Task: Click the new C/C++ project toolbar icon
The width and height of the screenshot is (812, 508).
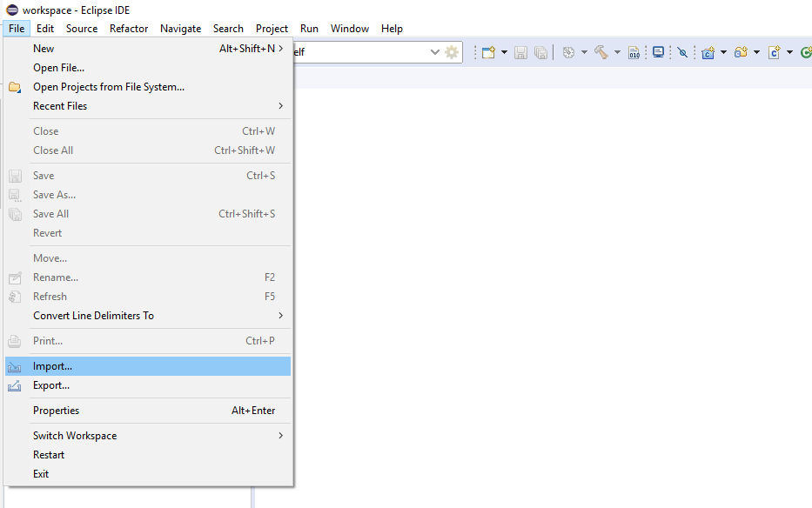Action: click(x=708, y=52)
